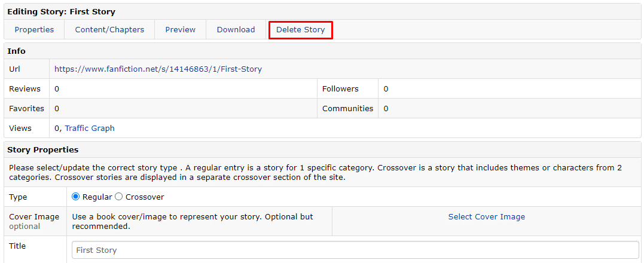Screen dimensions: 644x263
Task: Click the Favorites row label
Action: click(26, 108)
